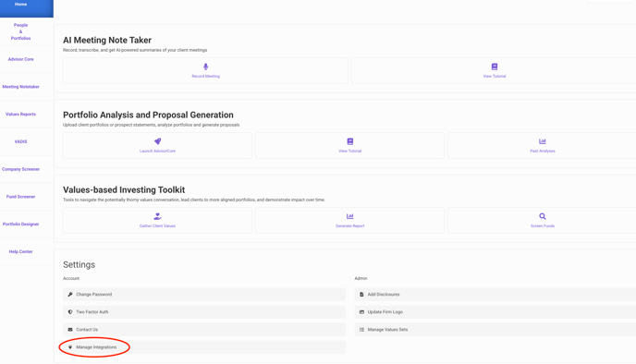Viewport: 636px width, 364px height.
Task: Click the Generate Report chart icon
Action: click(x=350, y=216)
